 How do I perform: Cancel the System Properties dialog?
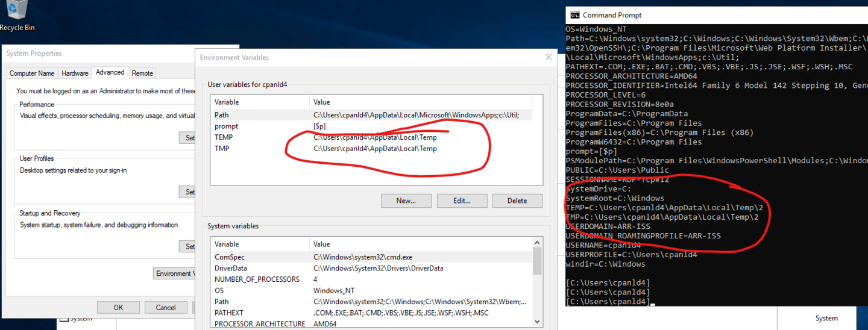point(166,307)
